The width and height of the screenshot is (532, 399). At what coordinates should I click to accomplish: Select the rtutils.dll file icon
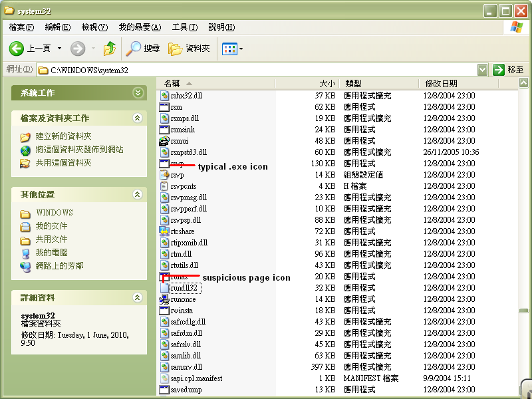(x=164, y=265)
